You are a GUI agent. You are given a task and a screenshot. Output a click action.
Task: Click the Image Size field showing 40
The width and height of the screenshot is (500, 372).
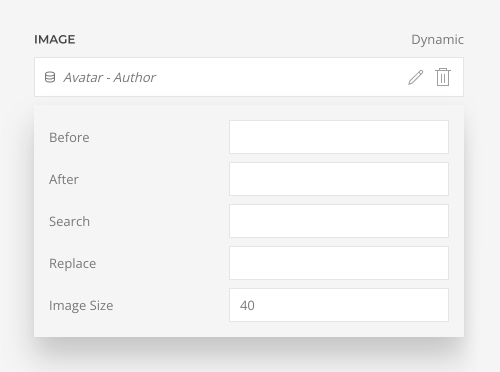(339, 305)
